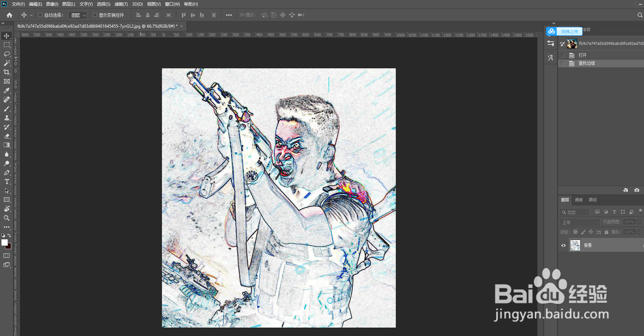
Task: Toggle lock all padlock icon
Action: click(x=606, y=232)
